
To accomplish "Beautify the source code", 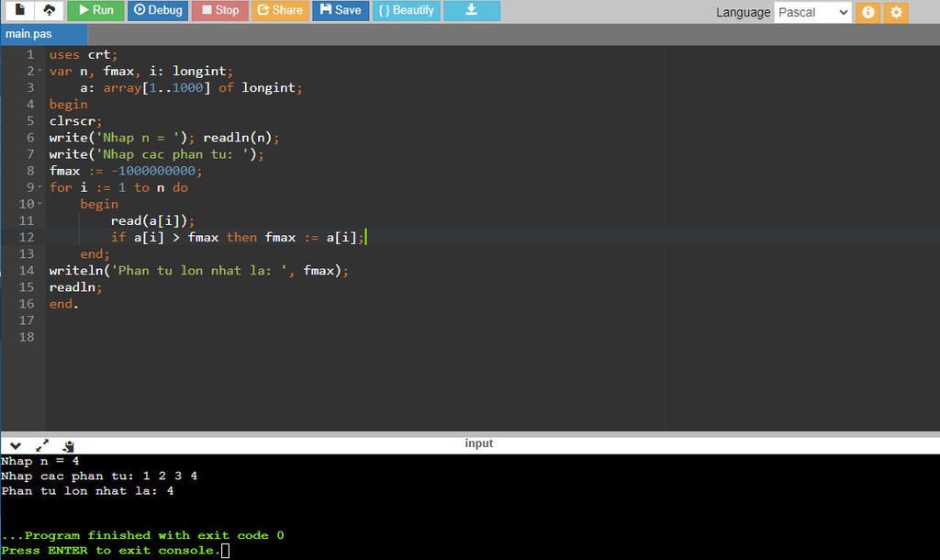I will (x=407, y=10).
